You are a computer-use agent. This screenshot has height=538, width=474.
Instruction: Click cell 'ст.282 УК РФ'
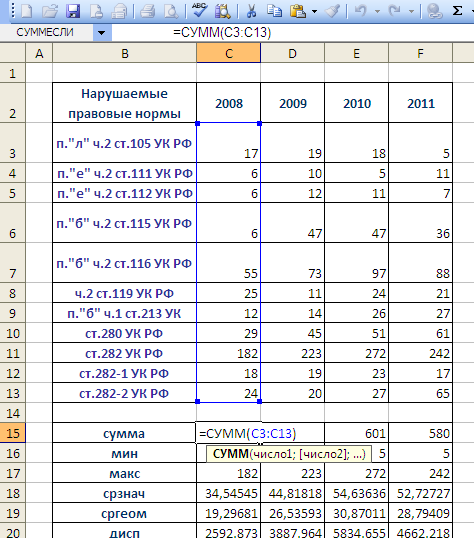point(125,353)
